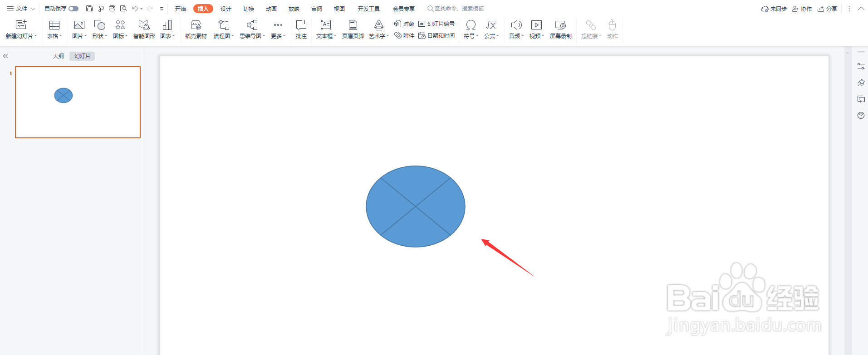
Task: Insert Date and Time (日期和时间)
Action: (x=436, y=35)
